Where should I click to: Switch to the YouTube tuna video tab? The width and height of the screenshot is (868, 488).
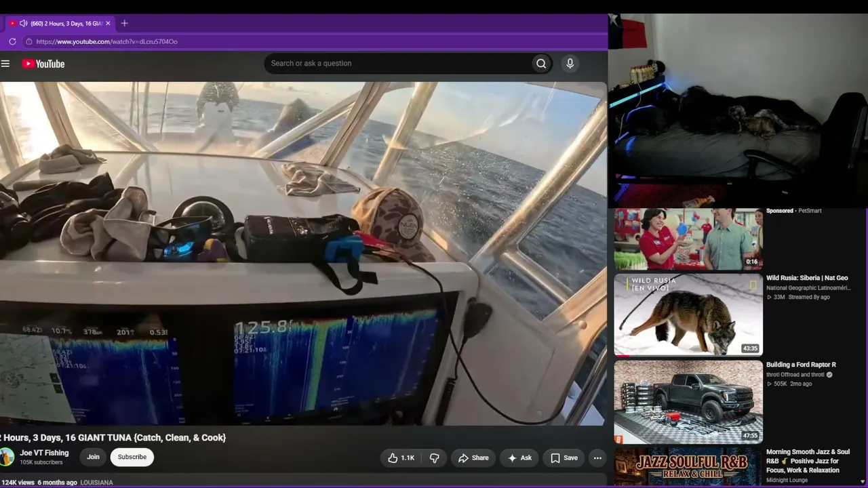coord(61,23)
